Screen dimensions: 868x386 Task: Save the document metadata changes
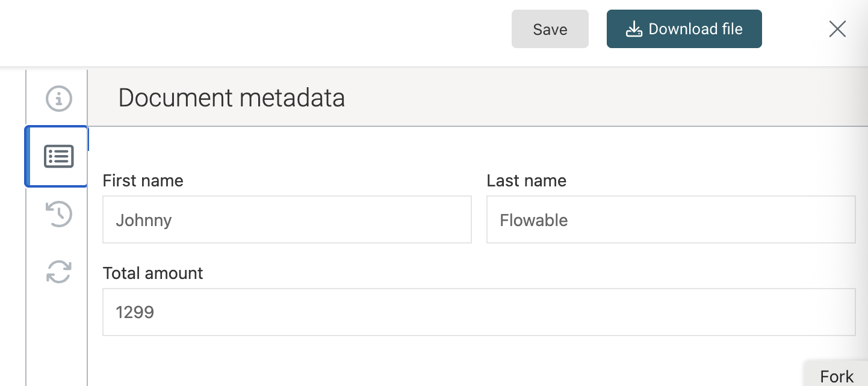point(550,28)
